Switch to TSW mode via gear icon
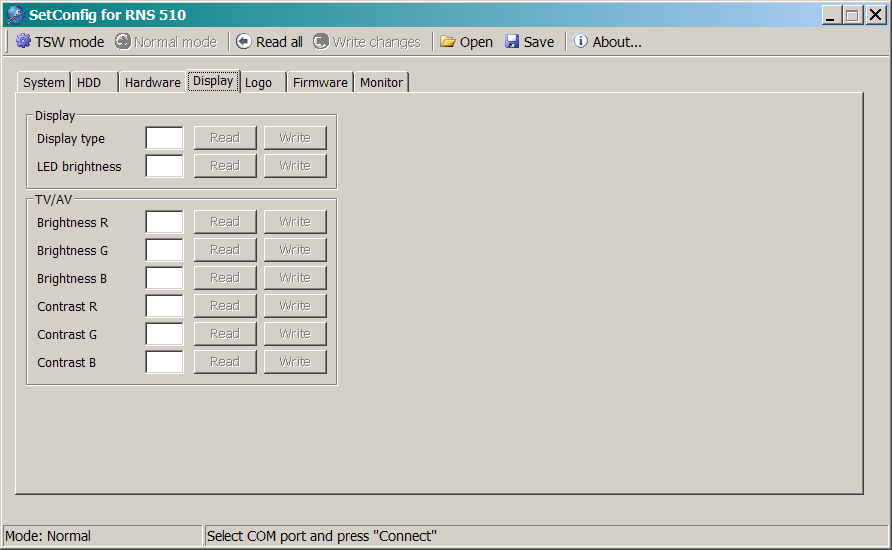The height and width of the screenshot is (550, 892). click(59, 42)
